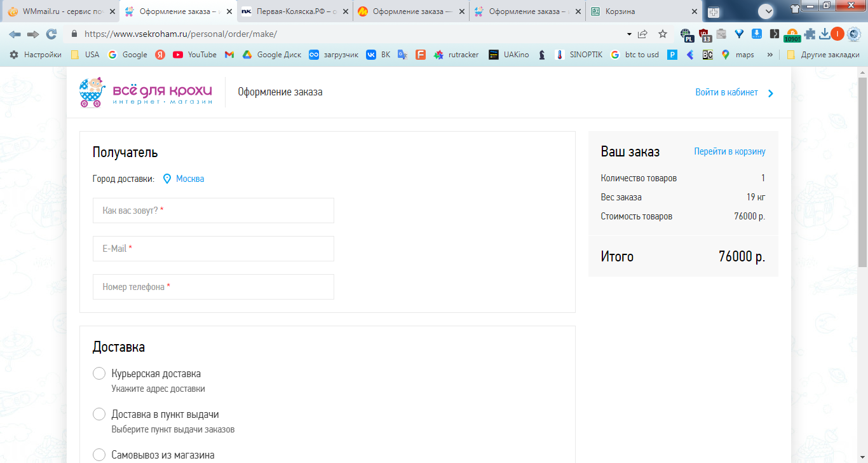
Task: Click the padlock site info icon
Action: coord(75,34)
